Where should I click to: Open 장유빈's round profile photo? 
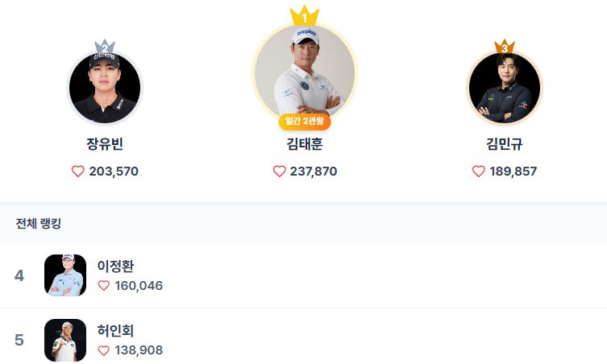[105, 88]
